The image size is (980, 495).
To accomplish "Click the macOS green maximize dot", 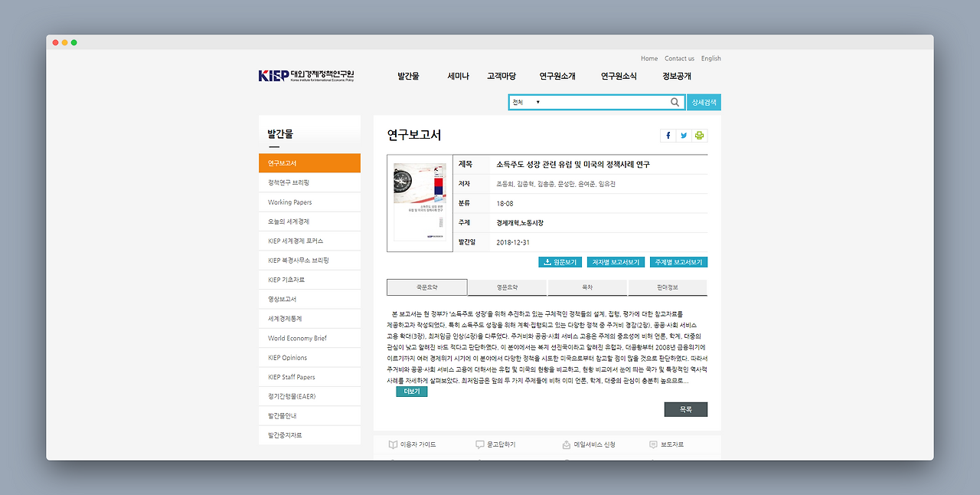I will point(74,42).
